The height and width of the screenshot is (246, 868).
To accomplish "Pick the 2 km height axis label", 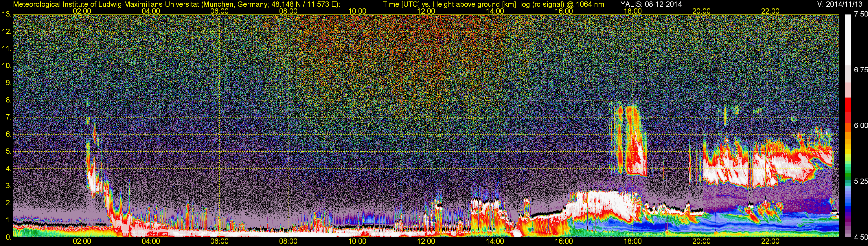I will tap(8, 203).
